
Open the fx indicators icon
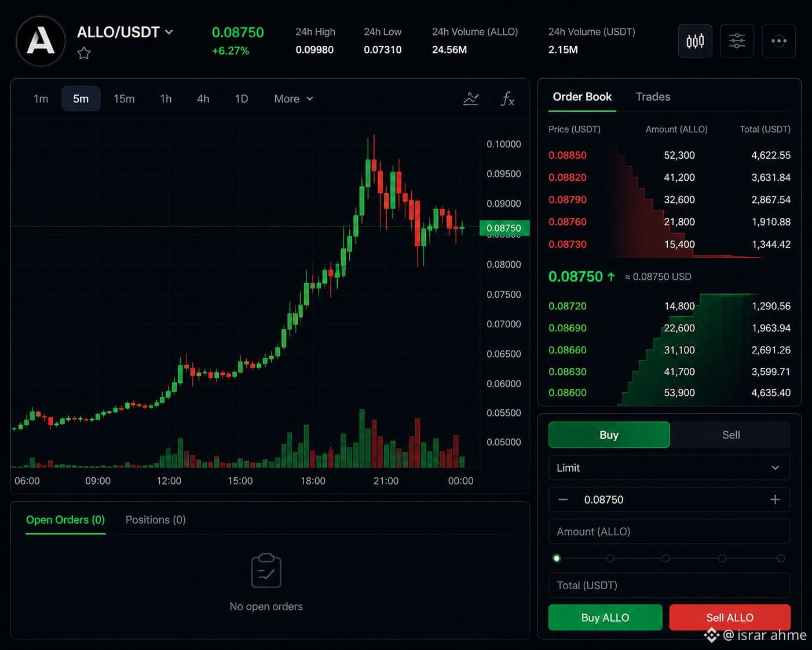point(507,98)
